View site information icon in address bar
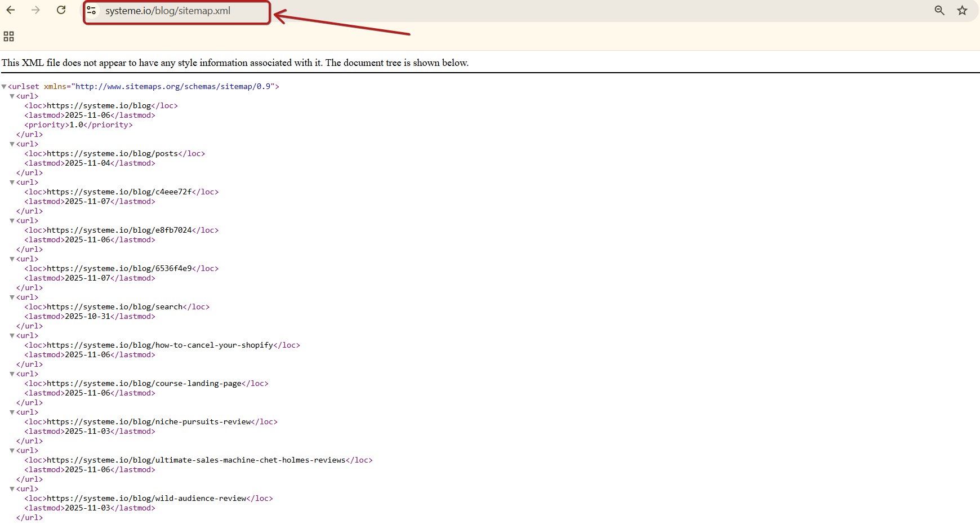The image size is (980, 524). point(92,11)
